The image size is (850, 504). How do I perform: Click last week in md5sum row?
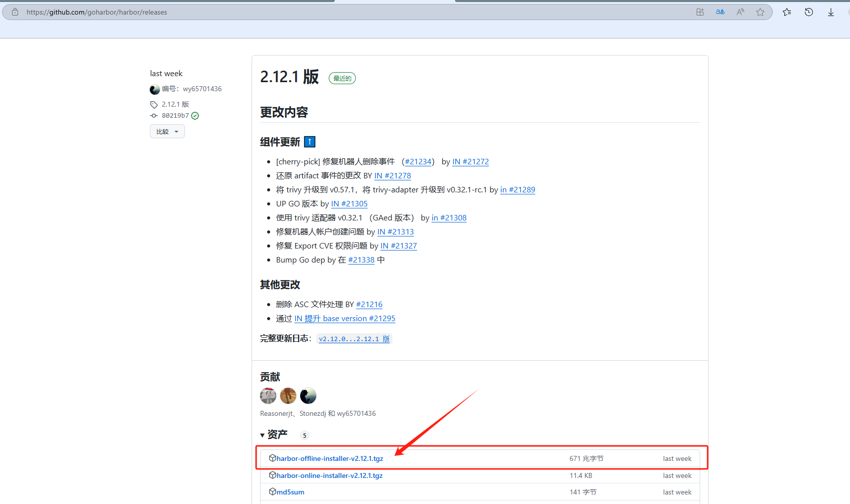tap(677, 492)
